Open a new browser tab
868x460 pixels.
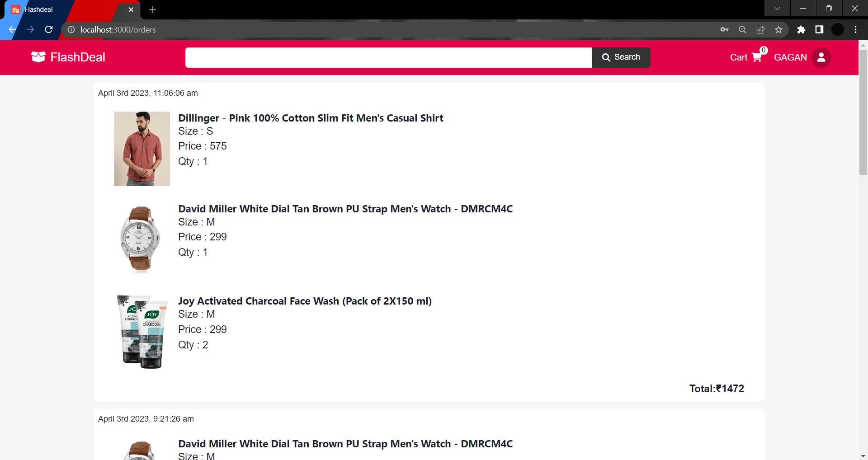(152, 9)
